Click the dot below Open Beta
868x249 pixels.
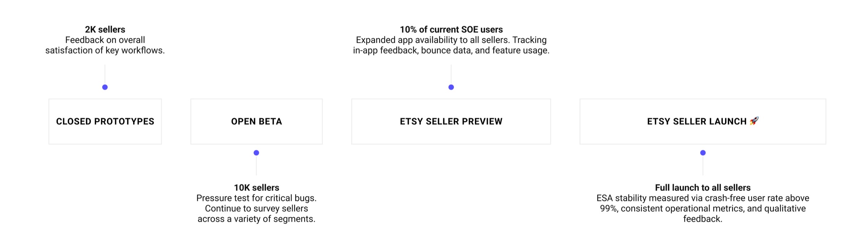[256, 153]
